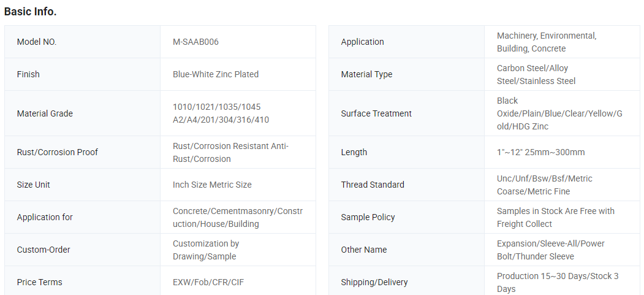Click the Application label cell
The height and width of the screenshot is (295, 644).
363,42
